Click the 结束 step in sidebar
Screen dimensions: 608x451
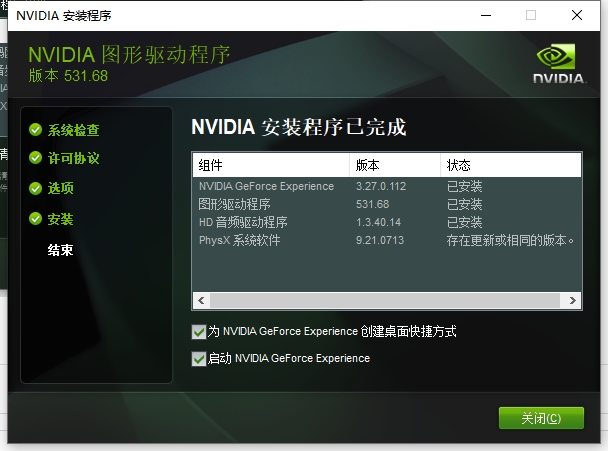[x=61, y=250]
